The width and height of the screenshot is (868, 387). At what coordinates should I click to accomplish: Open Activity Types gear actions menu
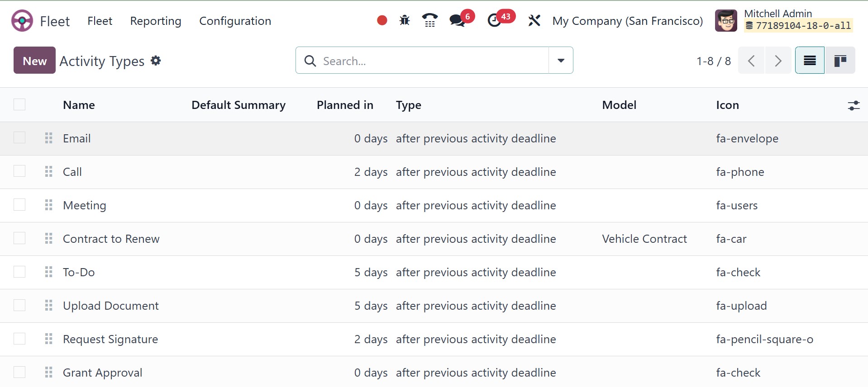[156, 61]
